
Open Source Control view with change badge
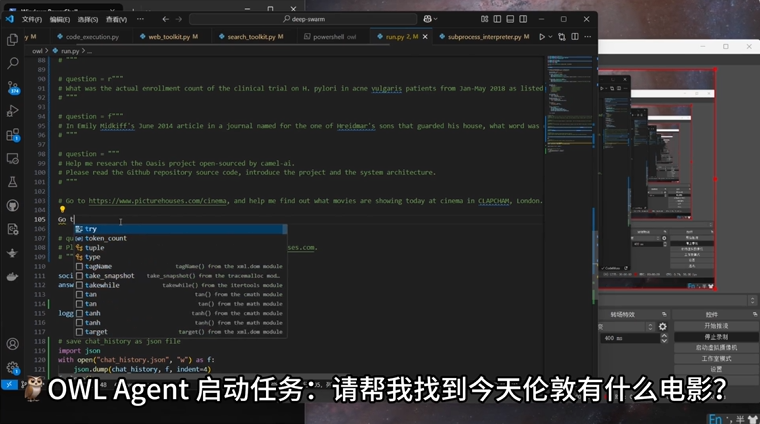pyautogui.click(x=13, y=87)
